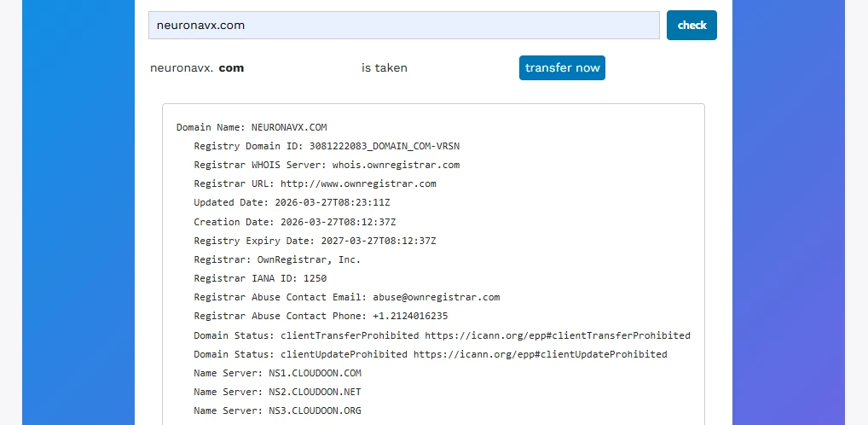Click the clientUpdateProhibited domain status line
Viewport: 868px width, 425px height.
pyautogui.click(x=430, y=354)
